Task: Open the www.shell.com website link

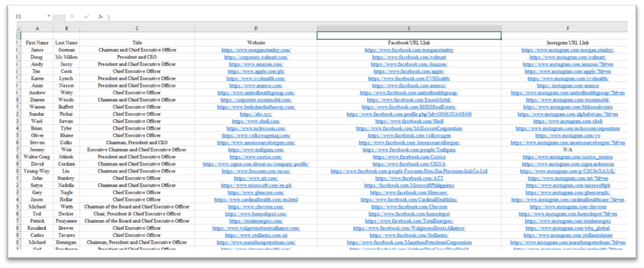Action: (x=256, y=121)
